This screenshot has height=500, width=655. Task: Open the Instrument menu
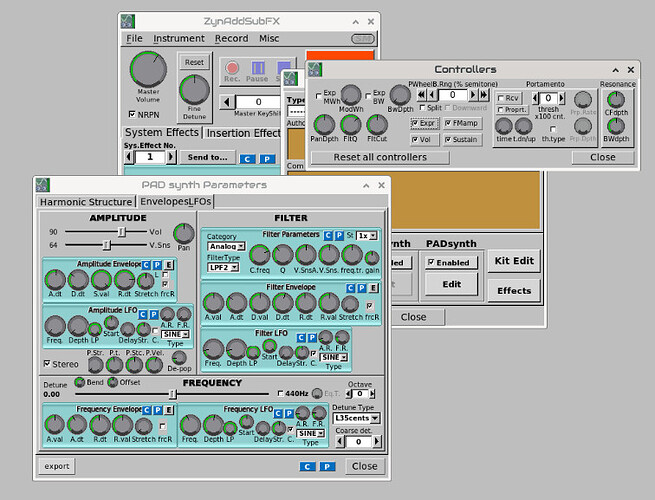179,38
